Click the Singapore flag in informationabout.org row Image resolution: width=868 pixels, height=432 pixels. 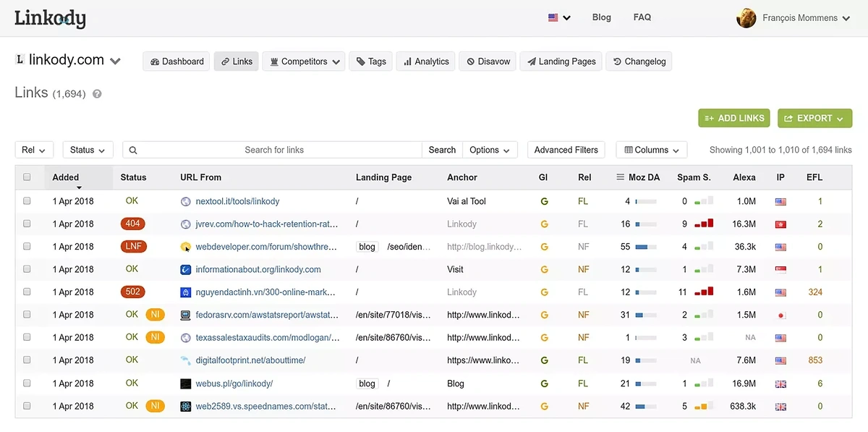[x=780, y=270]
